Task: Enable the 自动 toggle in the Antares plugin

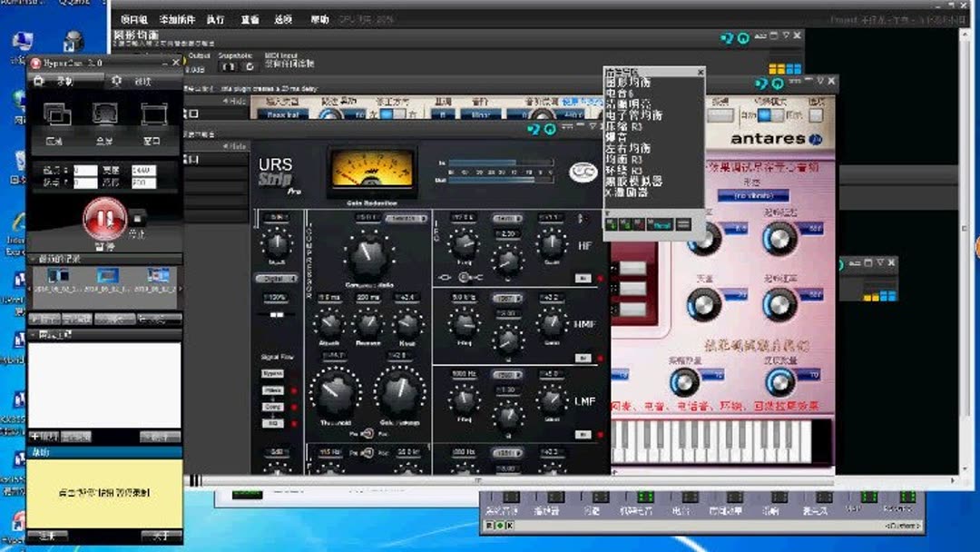Action: point(765,116)
